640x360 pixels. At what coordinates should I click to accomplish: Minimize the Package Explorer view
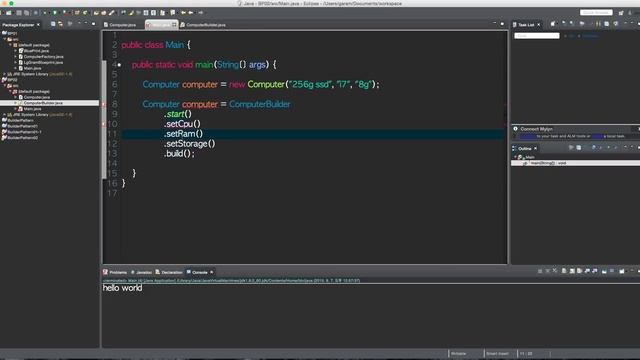click(86, 24)
